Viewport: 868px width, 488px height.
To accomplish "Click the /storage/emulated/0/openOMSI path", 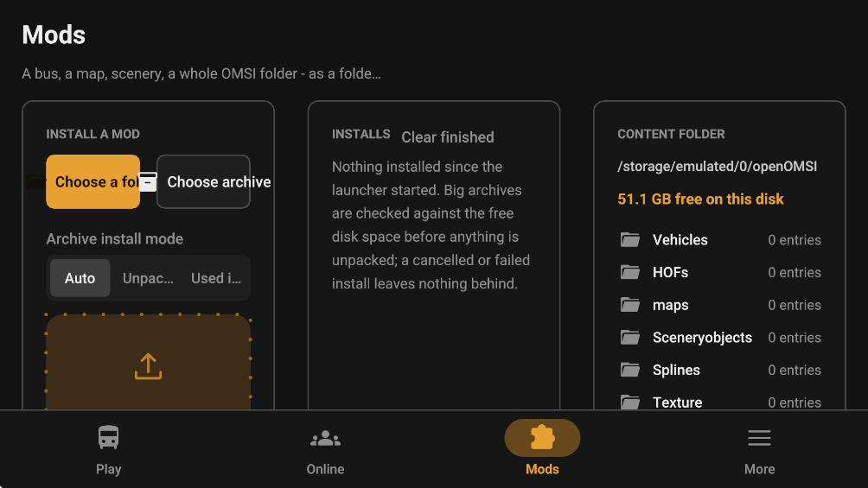I will 717,167.
